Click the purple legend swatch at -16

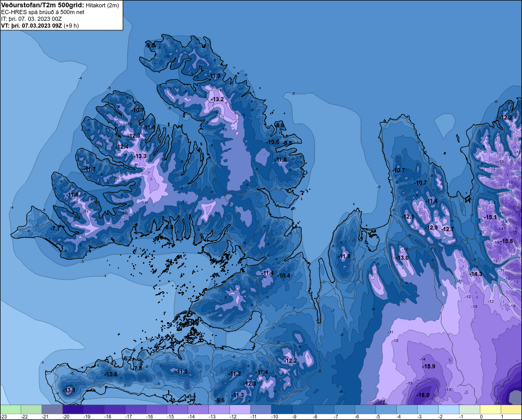pyautogui.click(x=157, y=410)
